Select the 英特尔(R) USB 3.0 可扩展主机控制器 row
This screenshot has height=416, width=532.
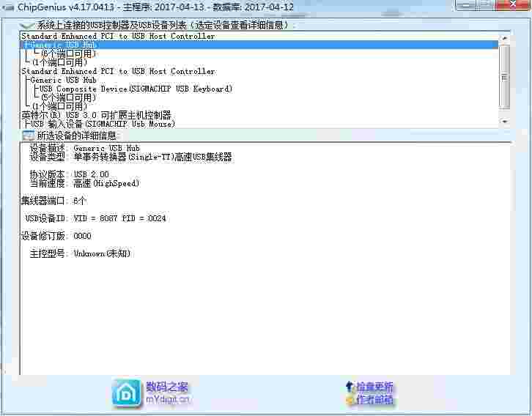point(96,115)
